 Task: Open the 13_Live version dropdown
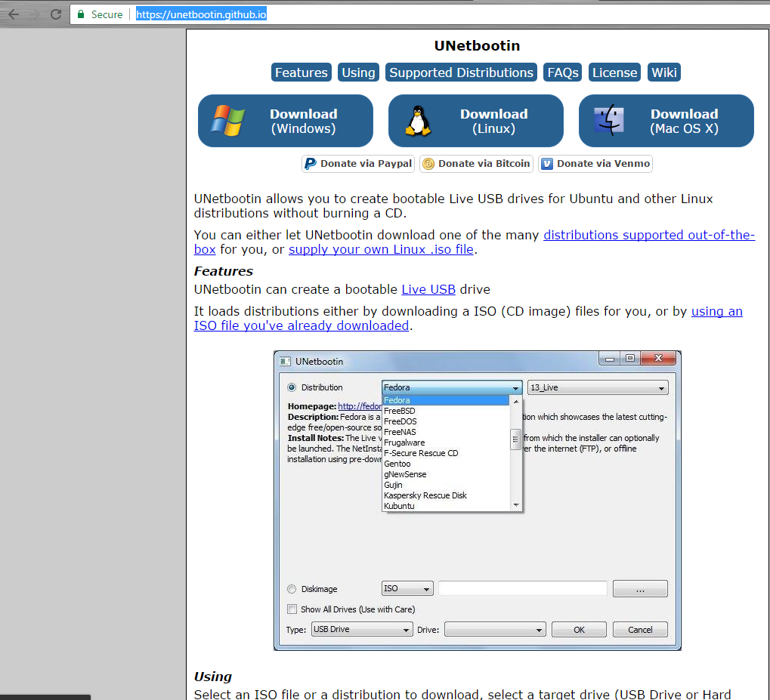pos(598,387)
